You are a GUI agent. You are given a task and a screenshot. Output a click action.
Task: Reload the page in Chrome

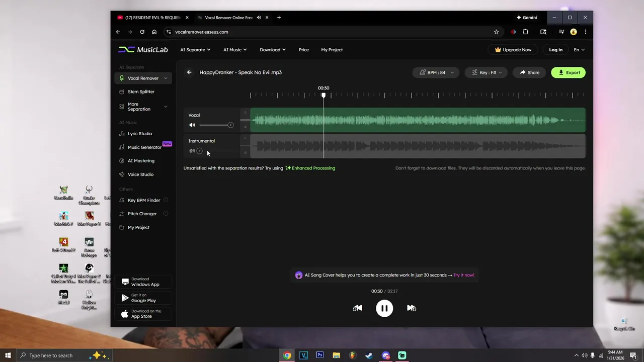(x=142, y=32)
